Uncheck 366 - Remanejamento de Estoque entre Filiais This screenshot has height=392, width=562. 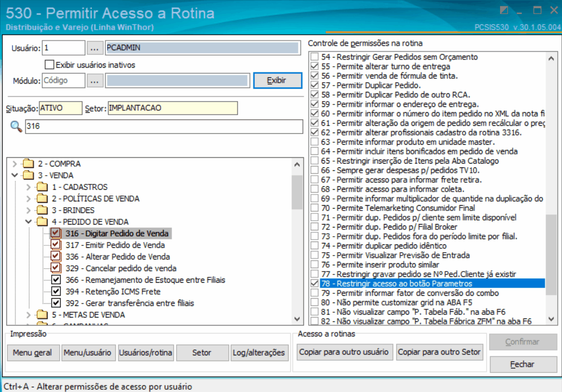(x=56, y=280)
